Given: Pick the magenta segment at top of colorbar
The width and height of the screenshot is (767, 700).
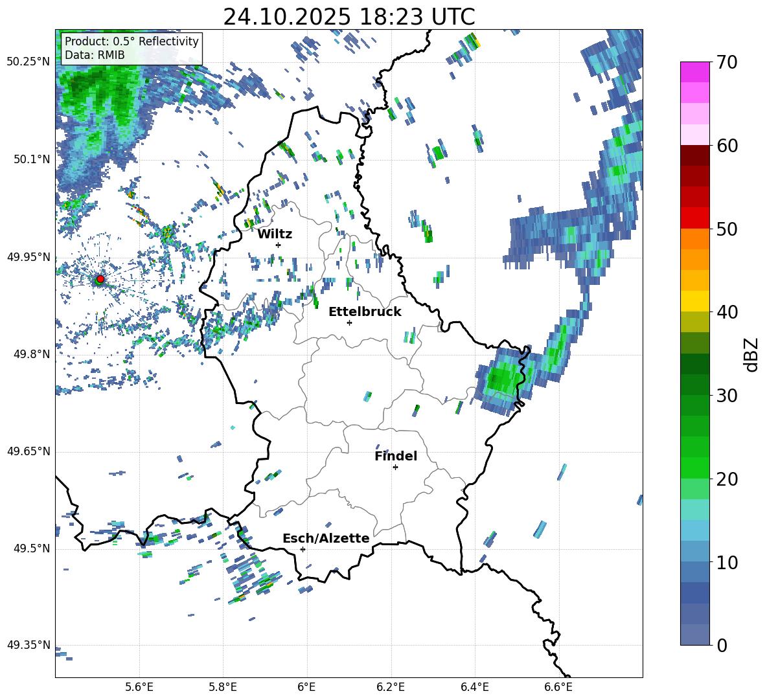Looking at the screenshot, I should pyautogui.click(x=694, y=72).
